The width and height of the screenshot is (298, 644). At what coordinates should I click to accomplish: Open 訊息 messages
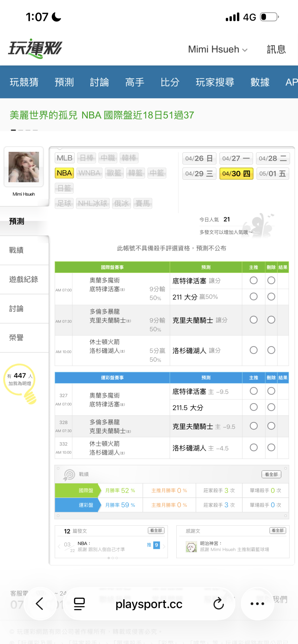(276, 49)
